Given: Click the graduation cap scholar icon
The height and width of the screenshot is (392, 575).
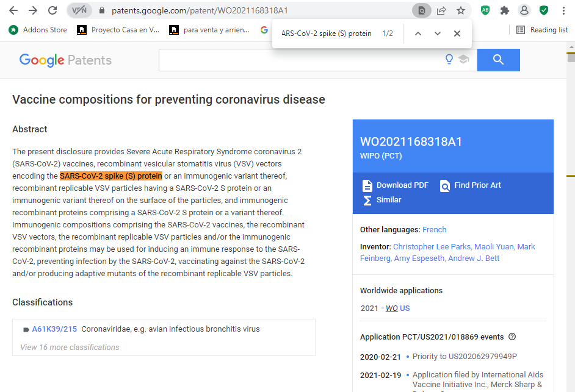Looking at the screenshot, I should [463, 59].
